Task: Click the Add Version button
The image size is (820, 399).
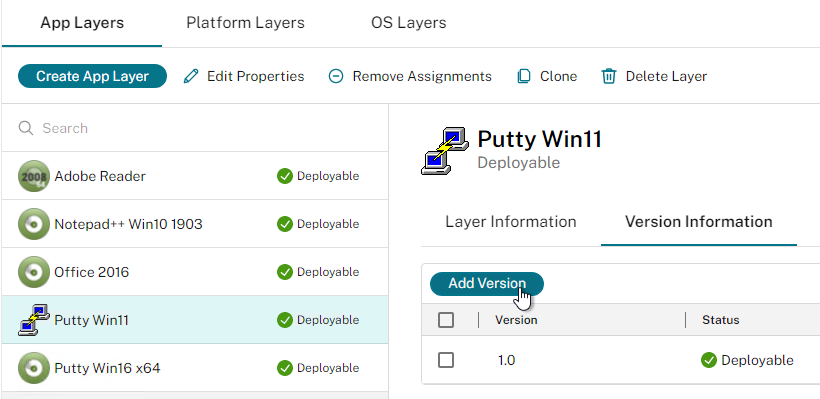Action: coord(487,283)
